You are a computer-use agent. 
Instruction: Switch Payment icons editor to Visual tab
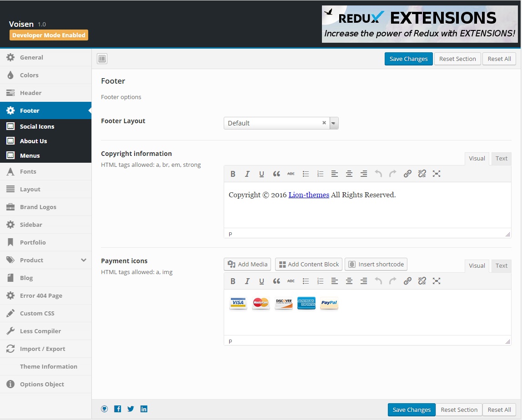coord(477,266)
